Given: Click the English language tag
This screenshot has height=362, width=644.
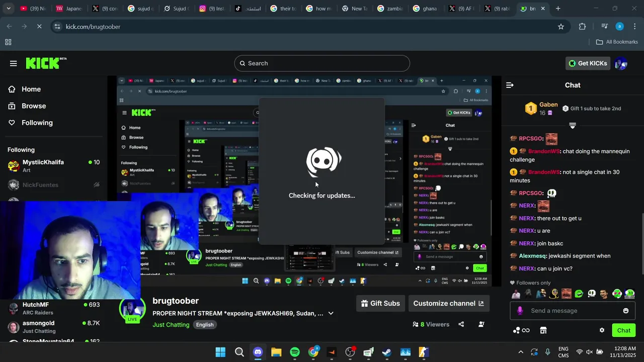Looking at the screenshot, I should 205,325.
